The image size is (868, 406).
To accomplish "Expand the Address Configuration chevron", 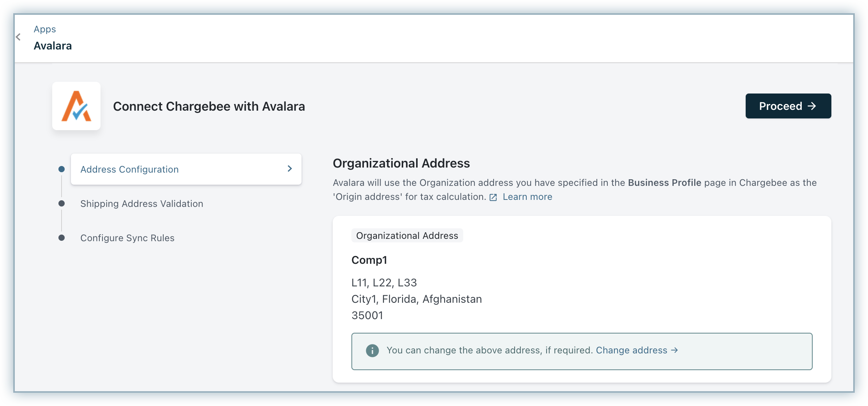I will click(x=289, y=169).
